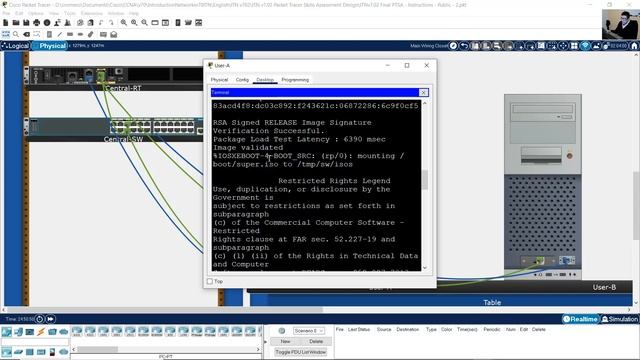This screenshot has height=360, width=640.
Task: Click Toggle PDU List Window button
Action: [301, 352]
